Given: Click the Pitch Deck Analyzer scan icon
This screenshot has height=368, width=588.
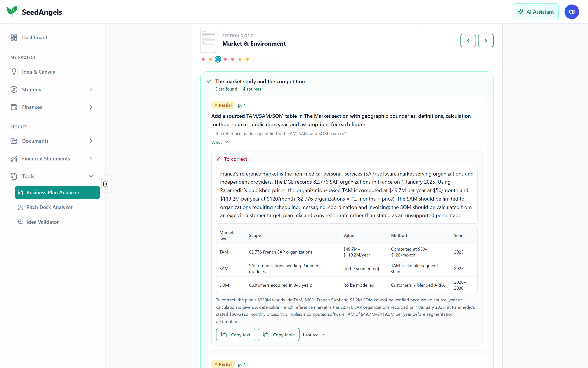Looking at the screenshot, I should coord(20,207).
